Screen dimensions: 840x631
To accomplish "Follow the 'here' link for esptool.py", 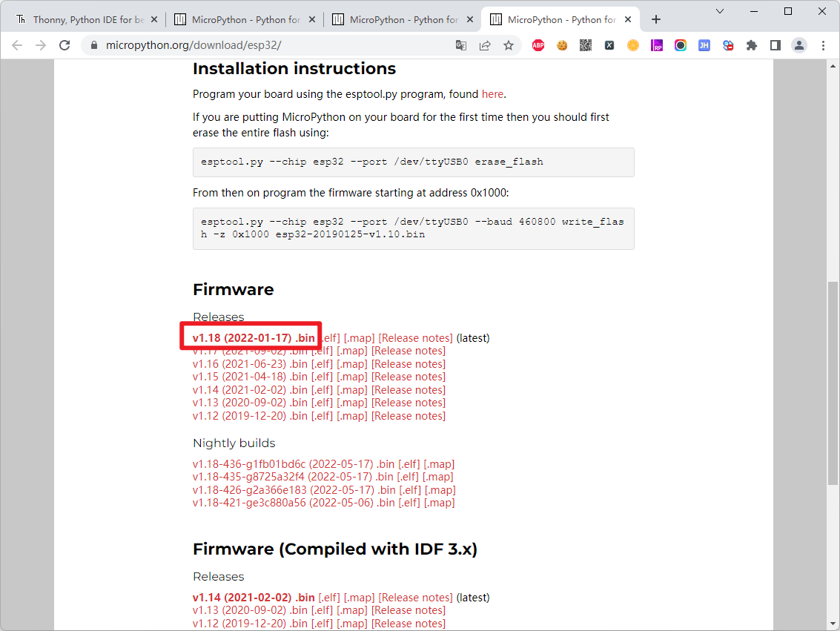I will 492,94.
